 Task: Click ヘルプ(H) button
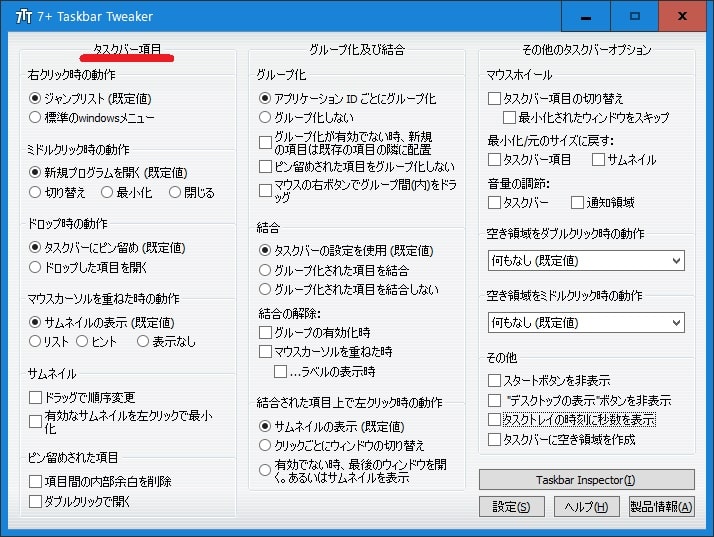(x=586, y=506)
